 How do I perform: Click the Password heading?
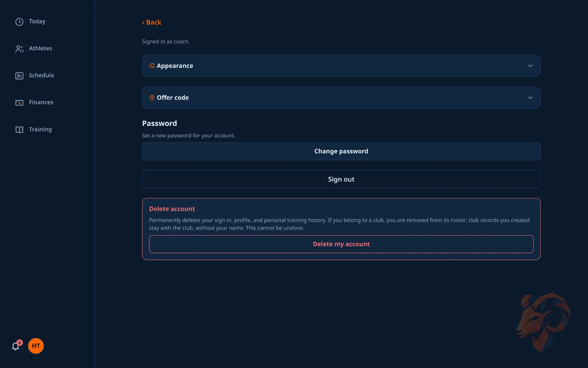click(x=159, y=123)
